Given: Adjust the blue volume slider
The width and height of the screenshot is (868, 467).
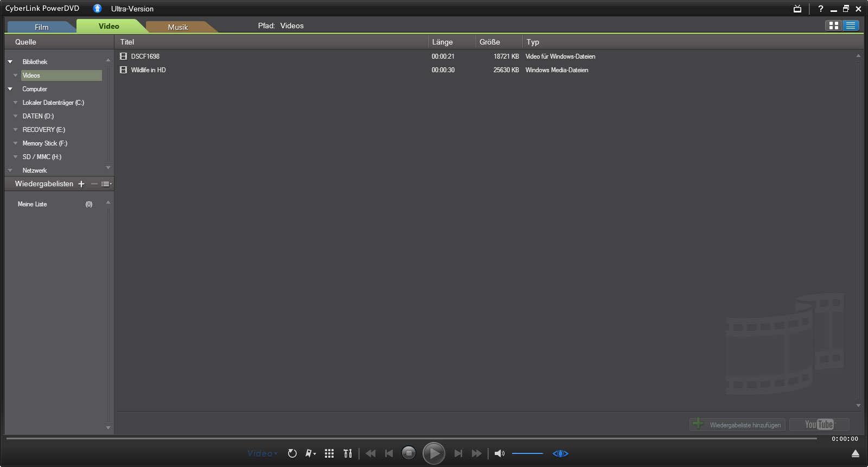Looking at the screenshot, I should [x=527, y=453].
